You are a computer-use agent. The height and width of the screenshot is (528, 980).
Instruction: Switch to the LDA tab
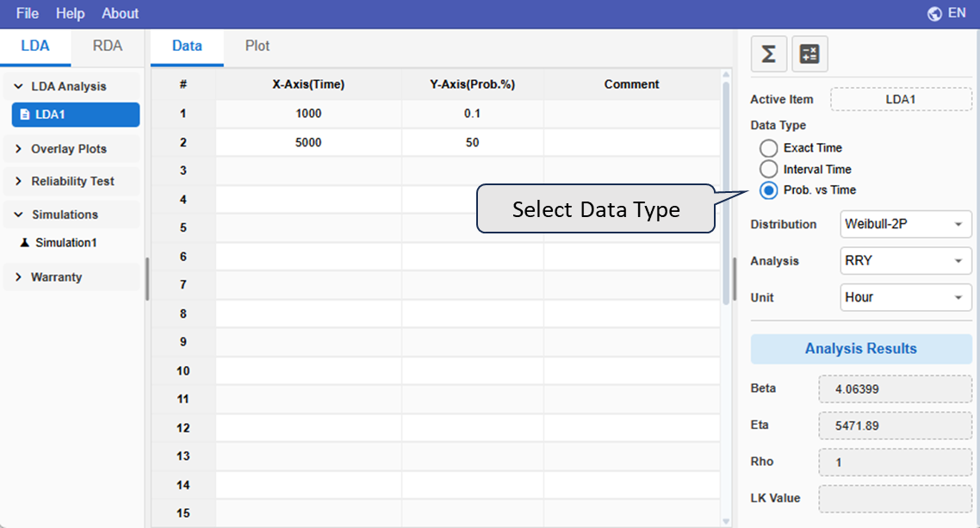tap(35, 47)
